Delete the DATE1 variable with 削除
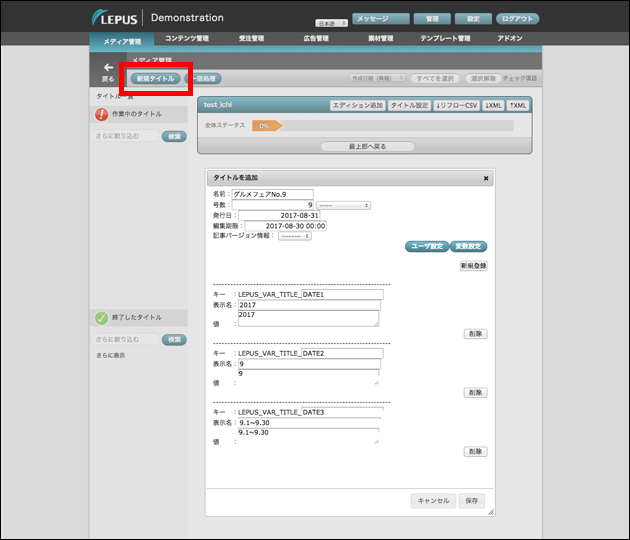 click(x=475, y=333)
